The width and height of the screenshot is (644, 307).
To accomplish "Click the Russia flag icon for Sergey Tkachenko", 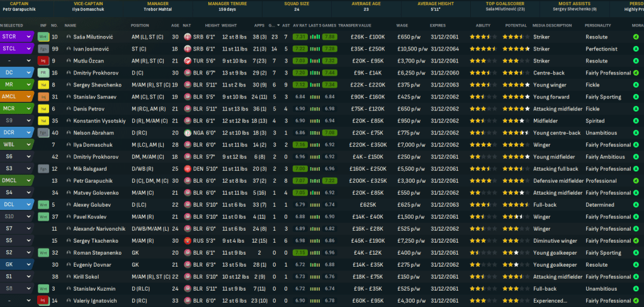I will click(188, 241).
